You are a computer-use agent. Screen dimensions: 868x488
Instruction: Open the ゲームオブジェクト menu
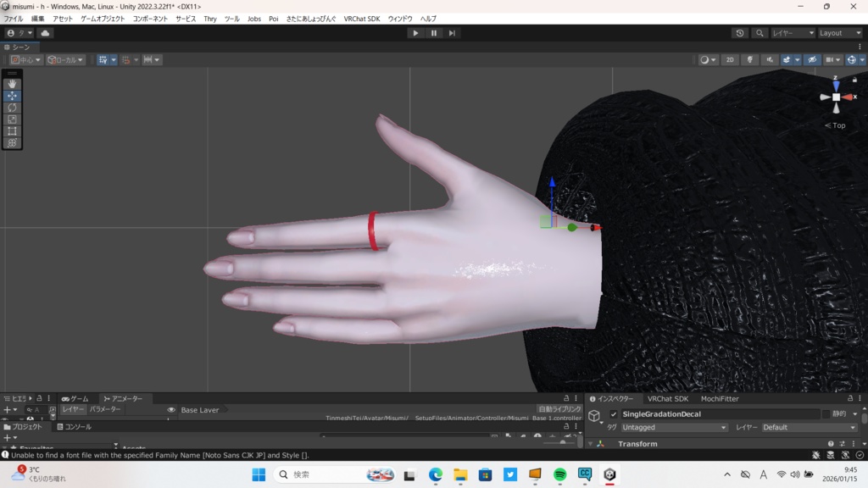tap(103, 19)
